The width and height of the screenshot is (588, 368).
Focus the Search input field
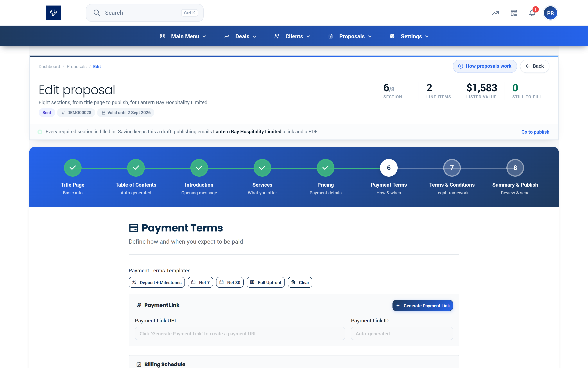coord(145,13)
